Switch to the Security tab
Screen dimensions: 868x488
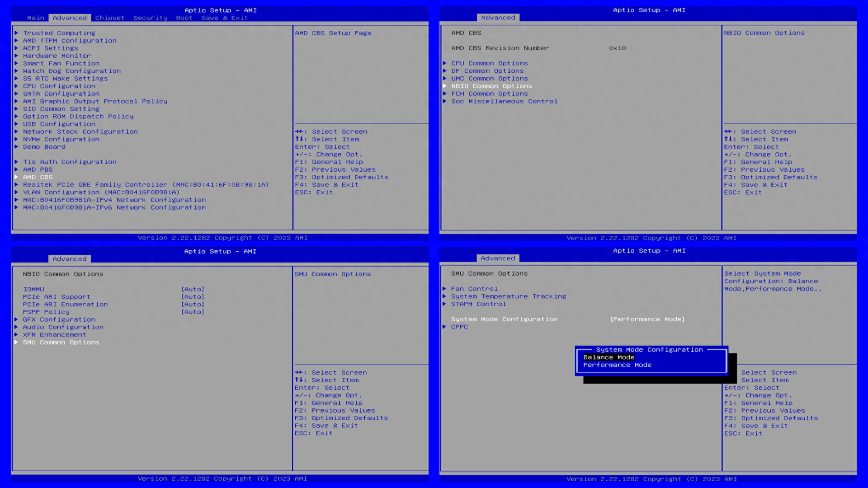151,18
